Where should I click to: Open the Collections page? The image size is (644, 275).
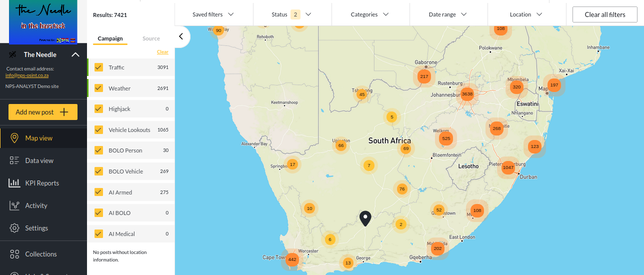(x=40, y=254)
